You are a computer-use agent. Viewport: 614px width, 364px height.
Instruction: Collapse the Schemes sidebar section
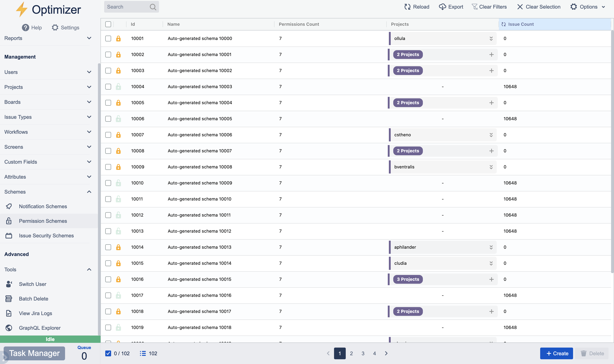[x=89, y=192]
